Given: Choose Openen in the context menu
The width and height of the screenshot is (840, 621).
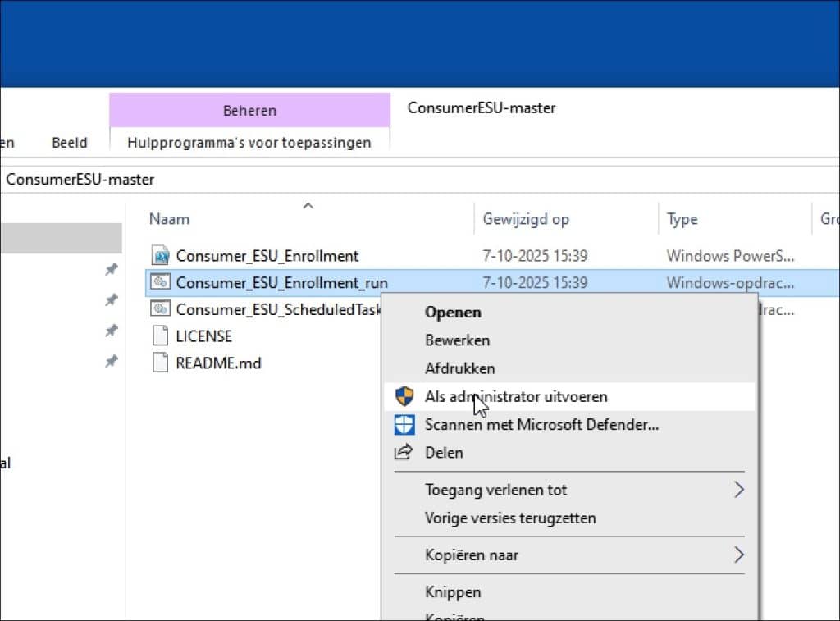Looking at the screenshot, I should 453,313.
